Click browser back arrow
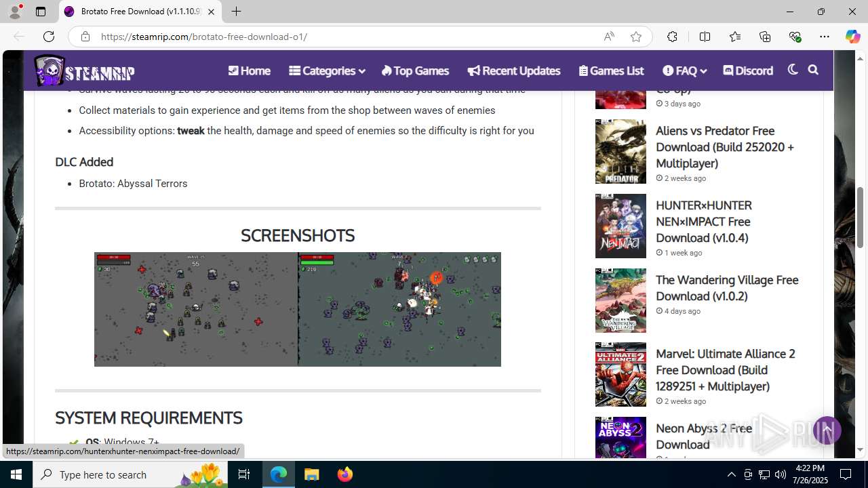Screen dimensions: 868x488 coord(19,37)
